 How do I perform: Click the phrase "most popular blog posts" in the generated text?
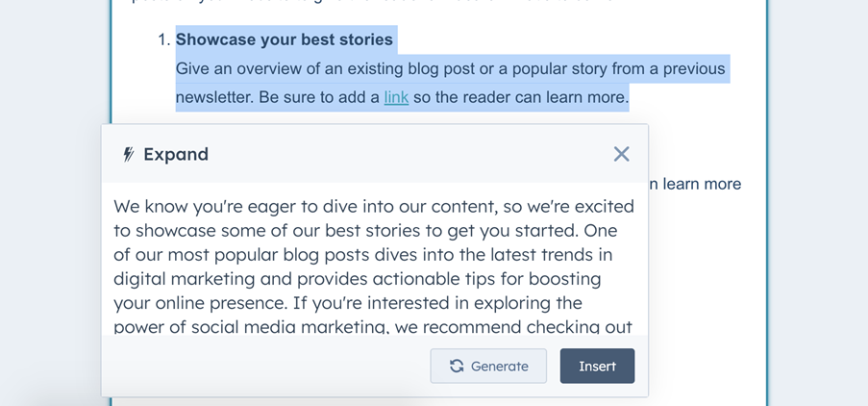pos(269,255)
